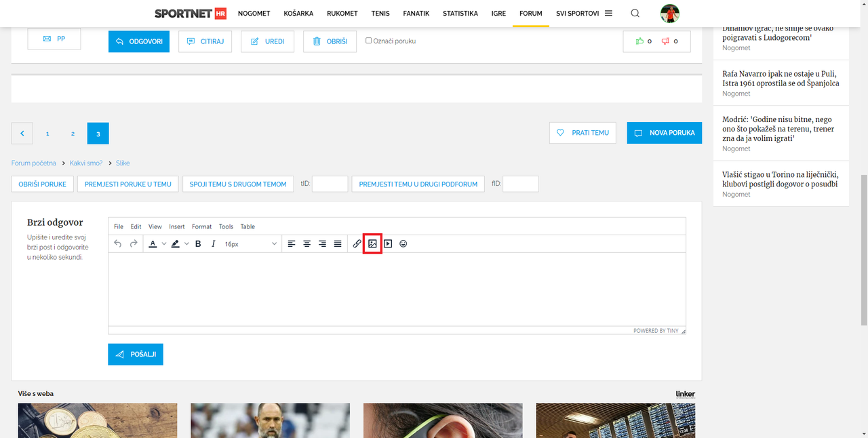The width and height of the screenshot is (868, 438).
Task: Go to previous page arrow in pagination
Action: (x=22, y=134)
